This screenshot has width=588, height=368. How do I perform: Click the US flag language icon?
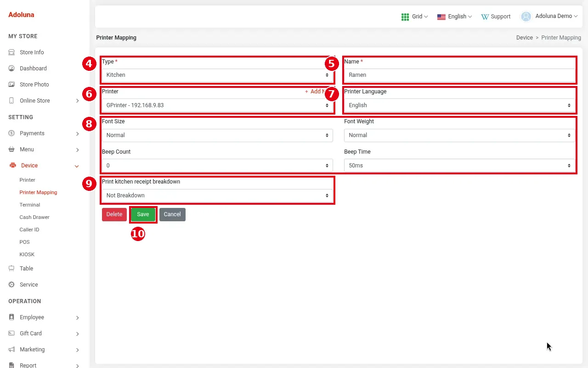(441, 17)
